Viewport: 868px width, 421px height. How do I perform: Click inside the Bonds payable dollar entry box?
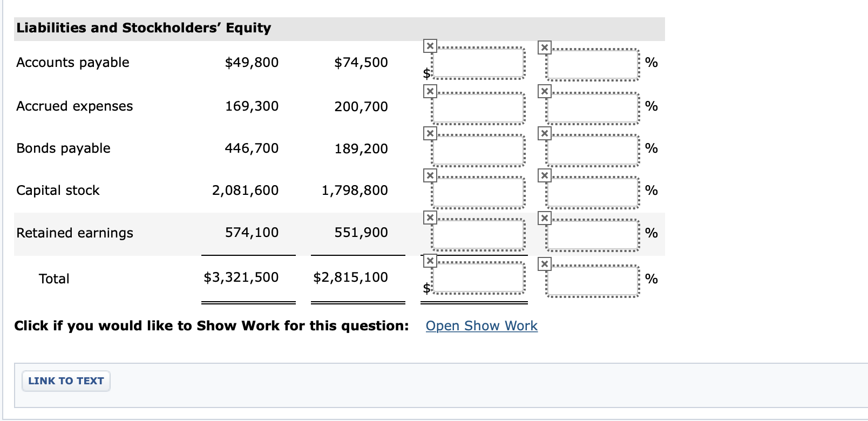click(478, 149)
